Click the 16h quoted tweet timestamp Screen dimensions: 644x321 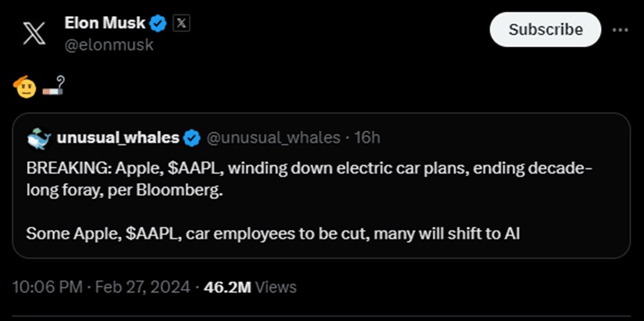coord(368,138)
